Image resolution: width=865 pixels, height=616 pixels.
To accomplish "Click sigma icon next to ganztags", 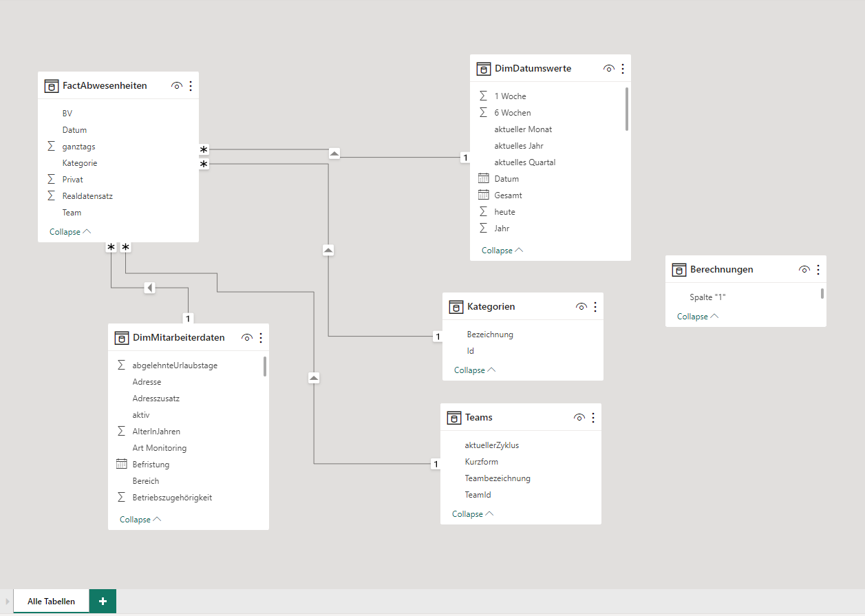I will 52,147.
